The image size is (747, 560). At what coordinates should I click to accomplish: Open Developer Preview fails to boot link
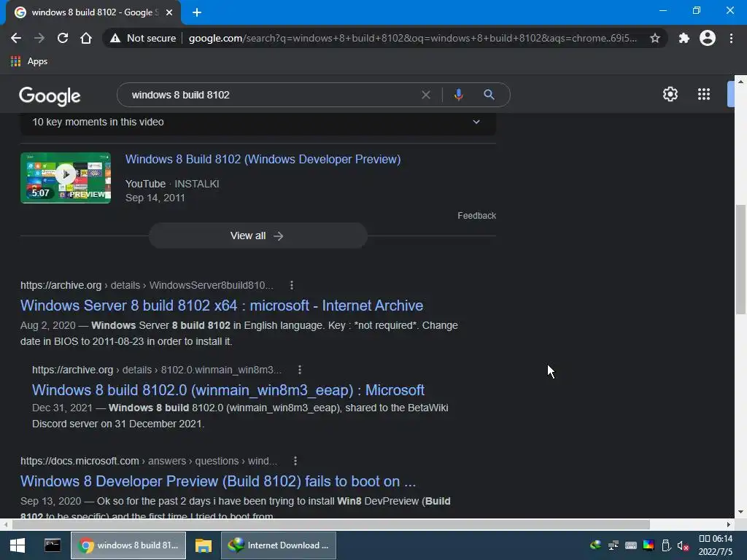pyautogui.click(x=217, y=481)
